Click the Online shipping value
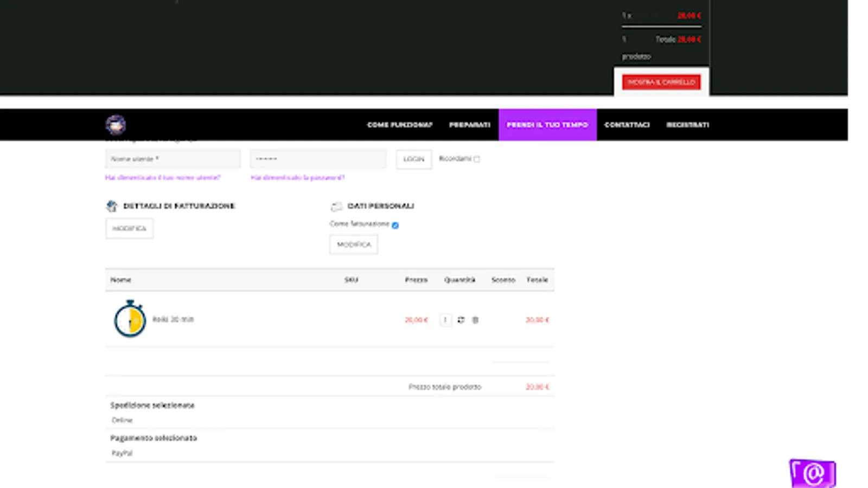The height and width of the screenshot is (488, 868). [x=122, y=420]
